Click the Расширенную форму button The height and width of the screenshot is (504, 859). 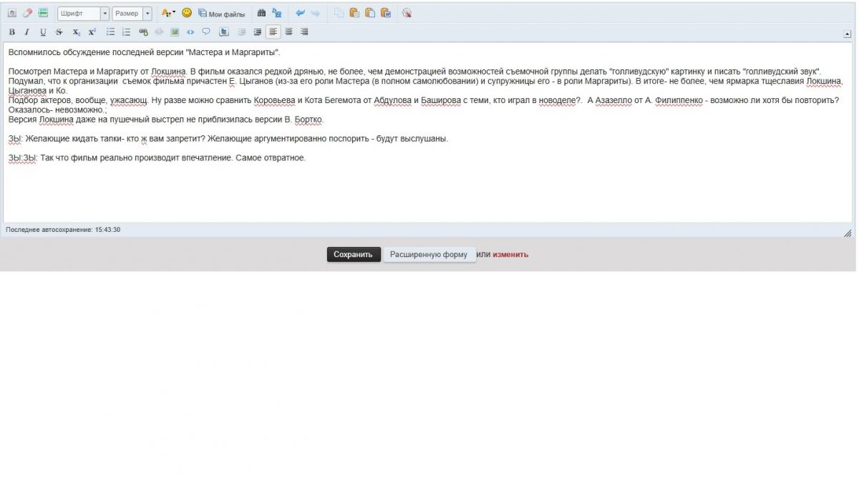click(429, 255)
